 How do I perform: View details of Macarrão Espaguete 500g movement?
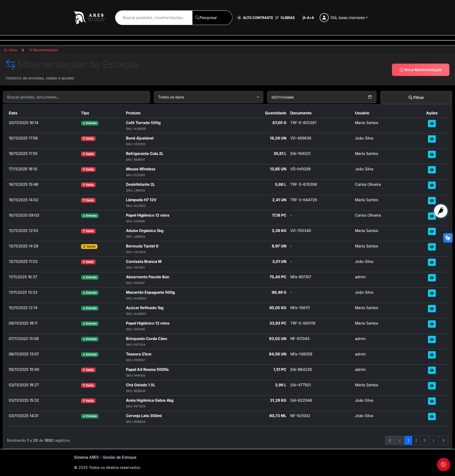click(x=432, y=293)
